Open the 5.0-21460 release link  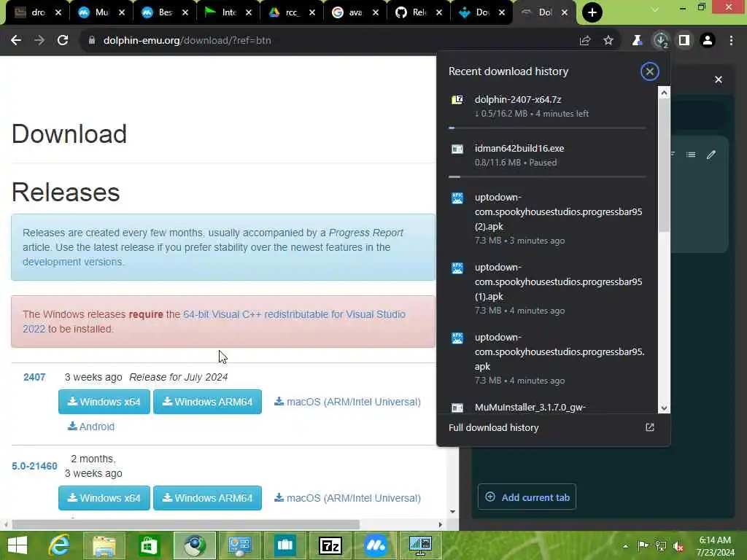click(34, 466)
